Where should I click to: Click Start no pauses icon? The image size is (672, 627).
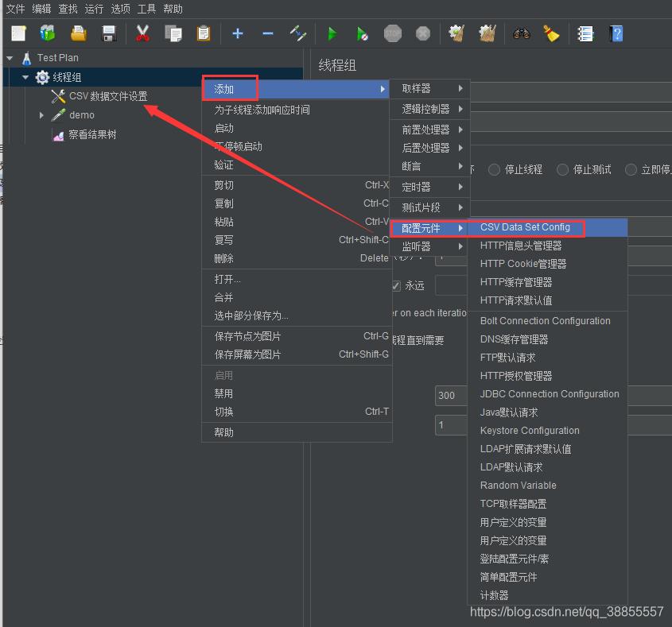coord(362,33)
